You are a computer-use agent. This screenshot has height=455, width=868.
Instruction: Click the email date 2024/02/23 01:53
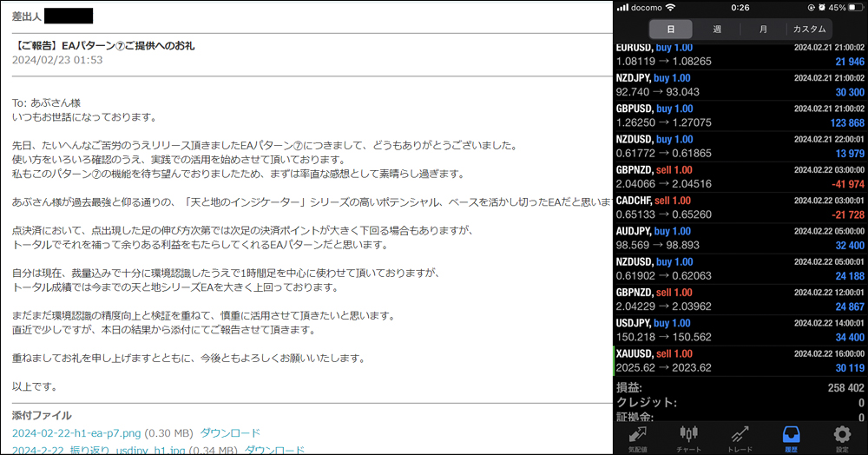(57, 60)
